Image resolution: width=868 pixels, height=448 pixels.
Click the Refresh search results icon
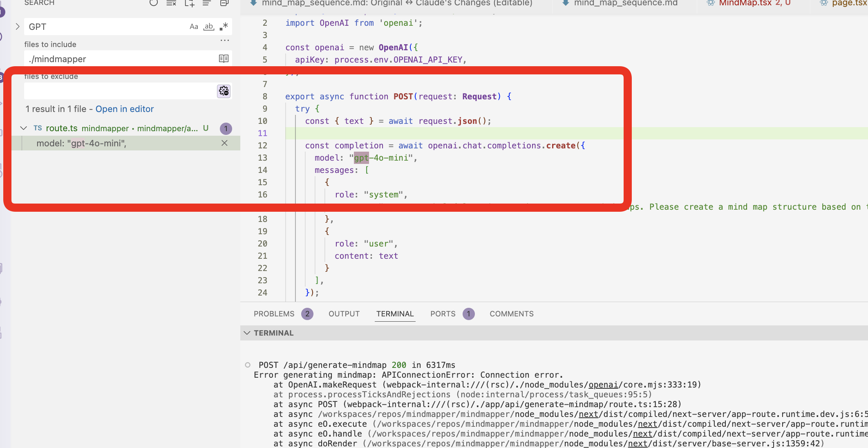point(154,3)
